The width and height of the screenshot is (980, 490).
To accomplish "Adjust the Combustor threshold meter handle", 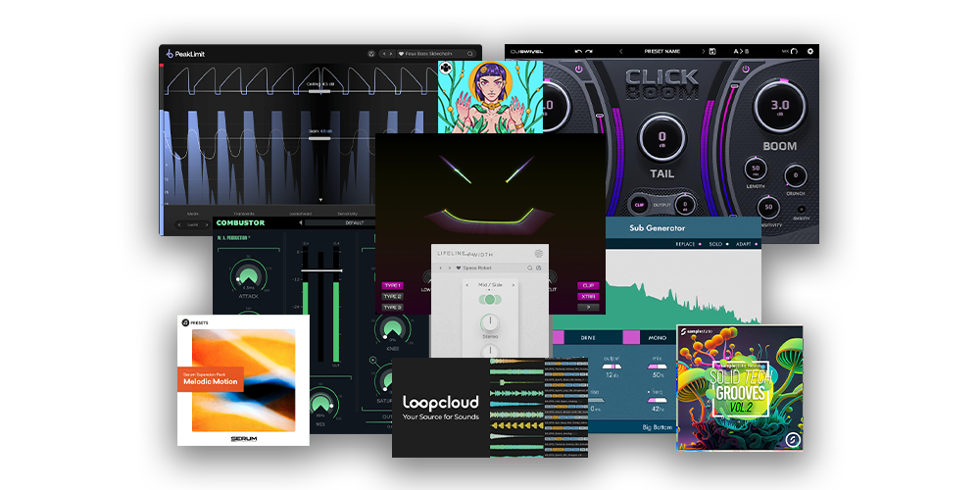I will pos(320,270).
